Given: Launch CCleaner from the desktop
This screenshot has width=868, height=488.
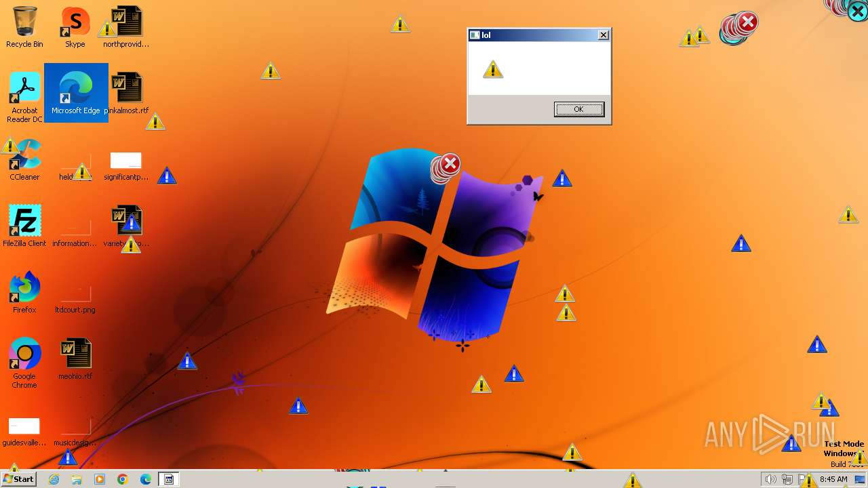Looking at the screenshot, I should (x=24, y=160).
